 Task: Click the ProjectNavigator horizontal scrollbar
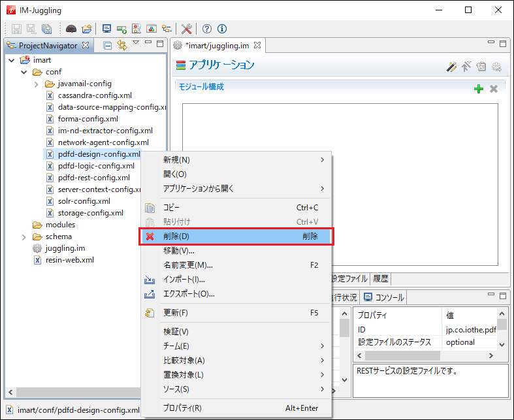78,392
